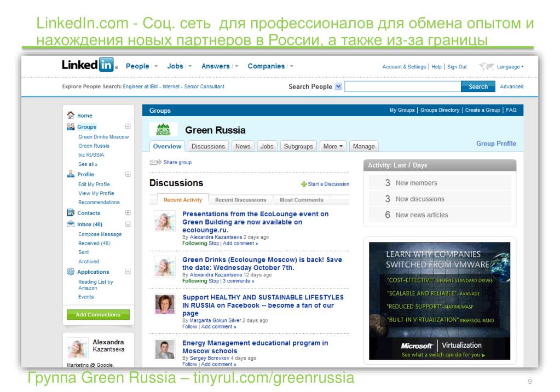Expand the Contacts sidebar section
This screenshot has width=560, height=392.
point(128,212)
